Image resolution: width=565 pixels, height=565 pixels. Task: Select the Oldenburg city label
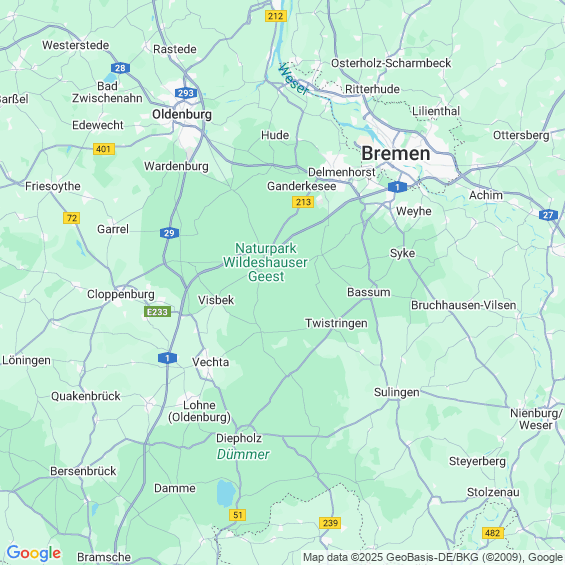tap(182, 115)
